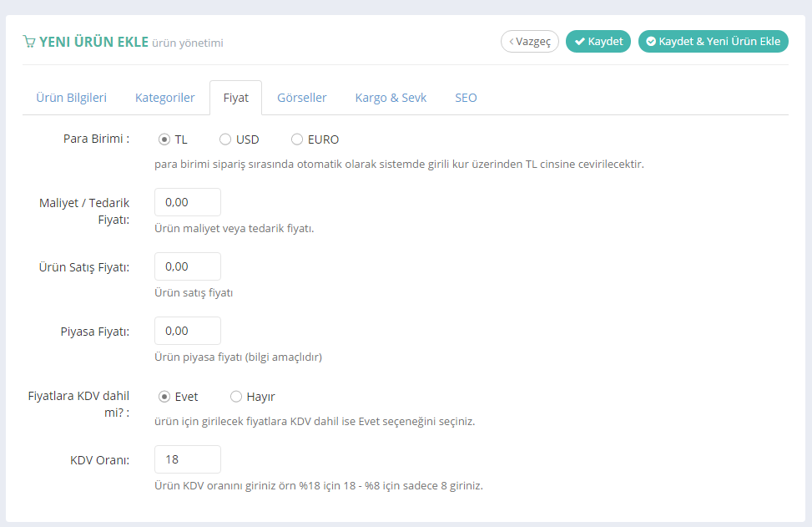Click the shopping cart icon beside Yeni Ürün Ekle
The image size is (812, 527).
point(29,42)
